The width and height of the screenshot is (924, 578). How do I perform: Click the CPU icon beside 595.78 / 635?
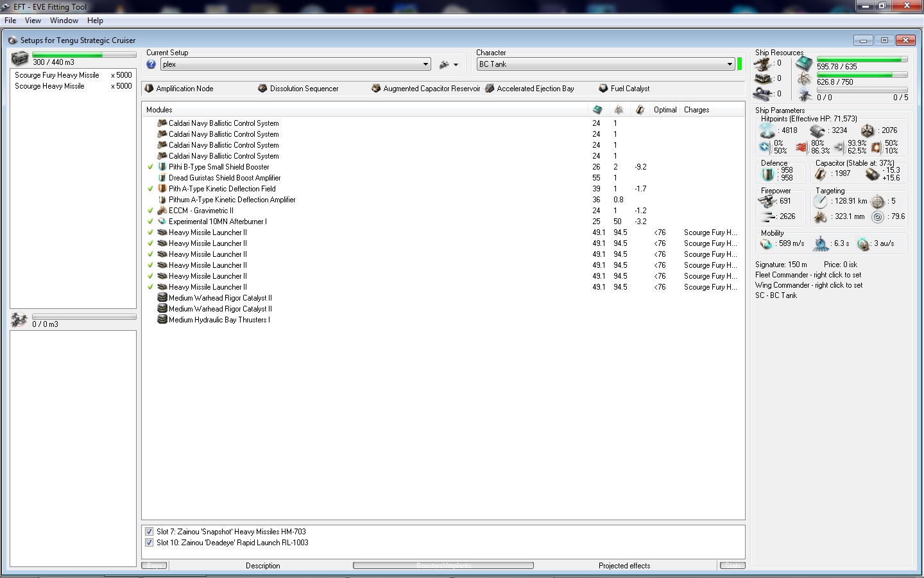[804, 64]
